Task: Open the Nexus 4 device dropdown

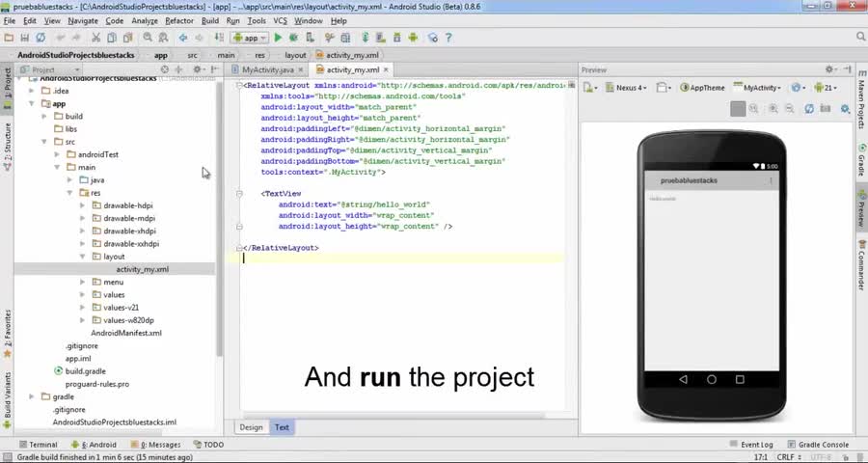Action: pos(626,88)
